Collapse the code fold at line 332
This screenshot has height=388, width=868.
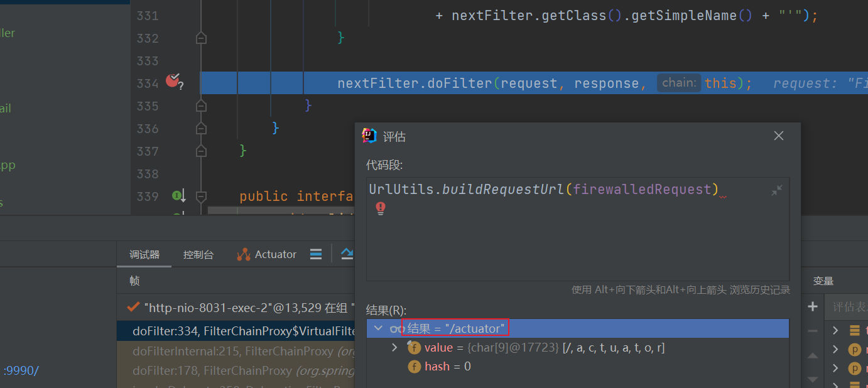(201, 38)
